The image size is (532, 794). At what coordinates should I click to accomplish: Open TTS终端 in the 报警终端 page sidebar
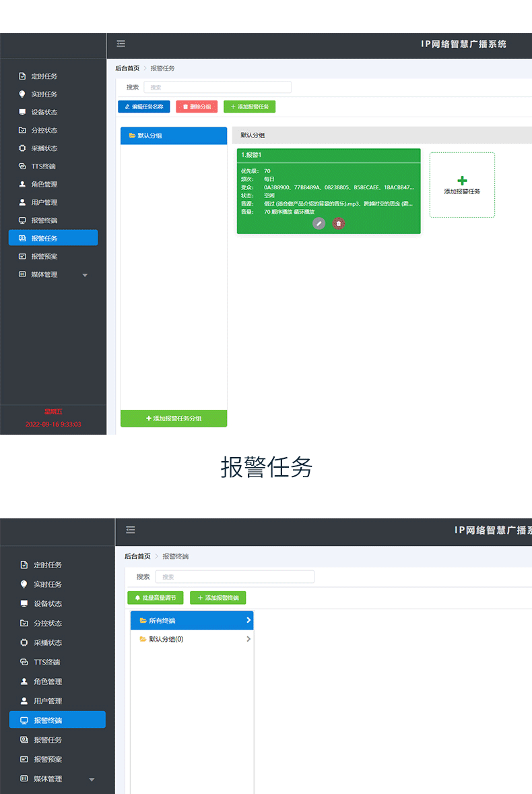[x=46, y=662]
